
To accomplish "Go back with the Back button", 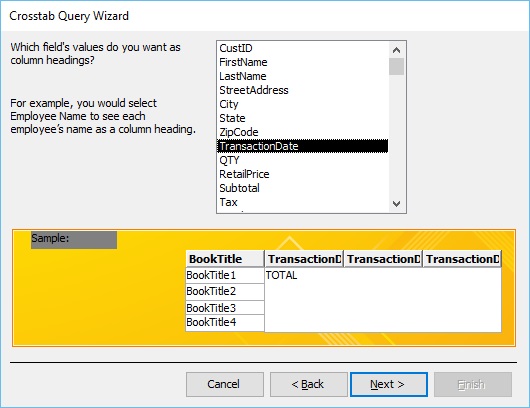I will click(x=309, y=384).
